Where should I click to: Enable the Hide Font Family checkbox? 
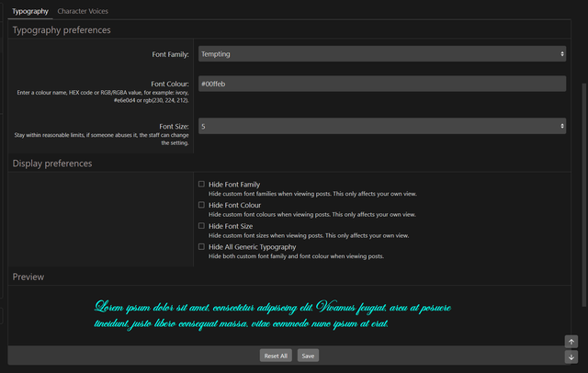(x=202, y=184)
